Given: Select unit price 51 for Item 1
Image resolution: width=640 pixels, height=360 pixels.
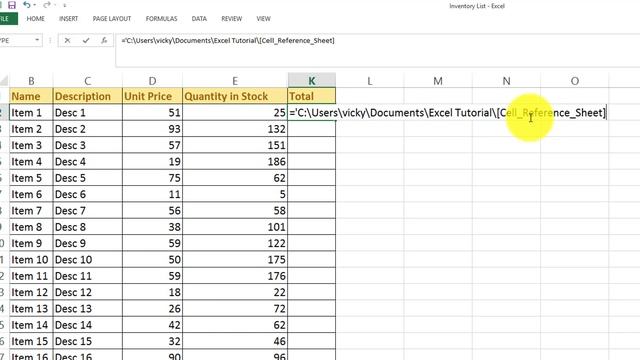Looking at the screenshot, I should click(152, 113).
